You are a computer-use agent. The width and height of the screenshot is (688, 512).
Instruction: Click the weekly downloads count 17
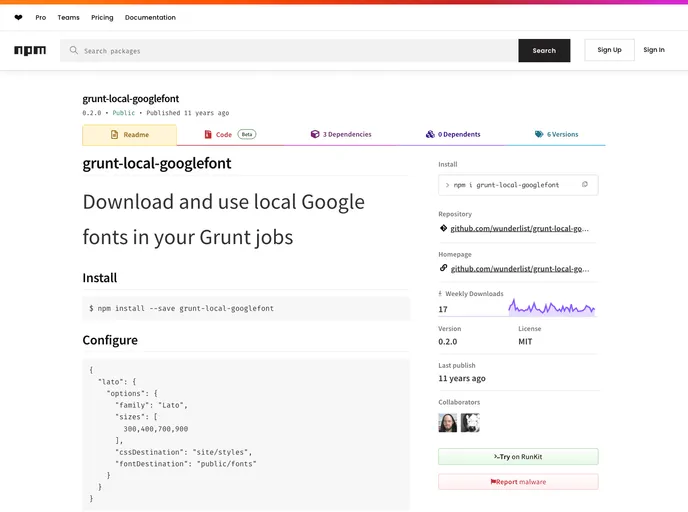click(443, 309)
